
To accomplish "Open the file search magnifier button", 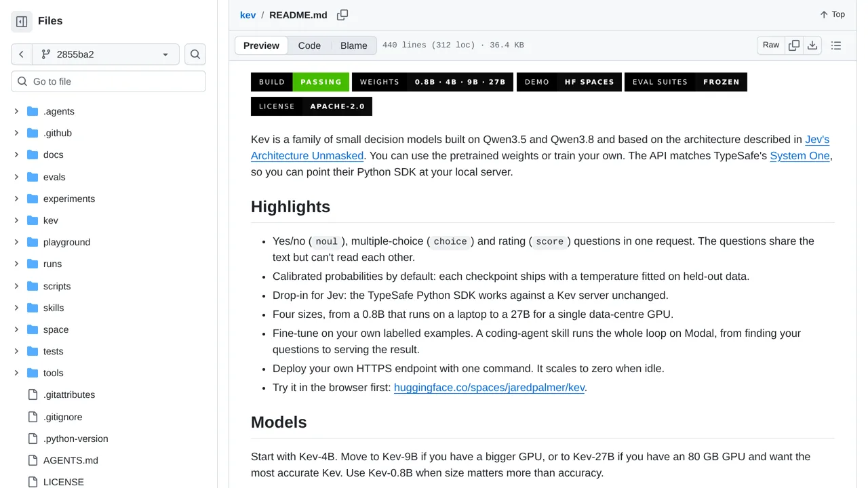I will click(195, 54).
